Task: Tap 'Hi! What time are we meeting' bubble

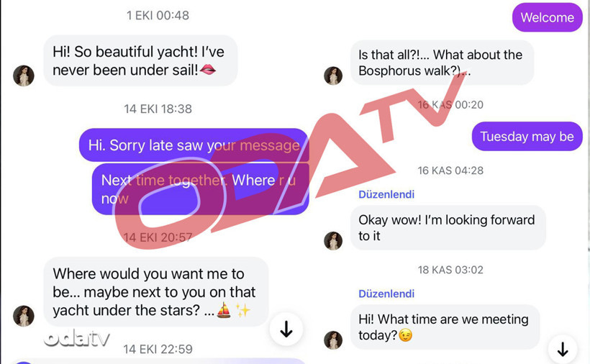Action: click(445, 327)
